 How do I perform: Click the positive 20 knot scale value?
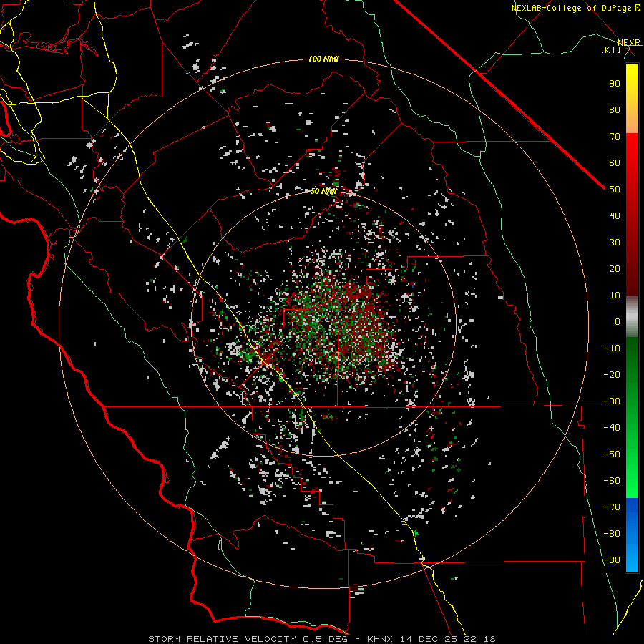pyautogui.click(x=615, y=268)
